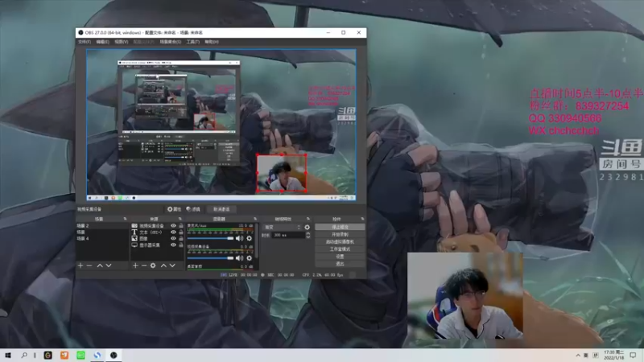Toggle lock on 视频采集设备 source
This screenshot has width=644, height=362.
tap(180, 226)
